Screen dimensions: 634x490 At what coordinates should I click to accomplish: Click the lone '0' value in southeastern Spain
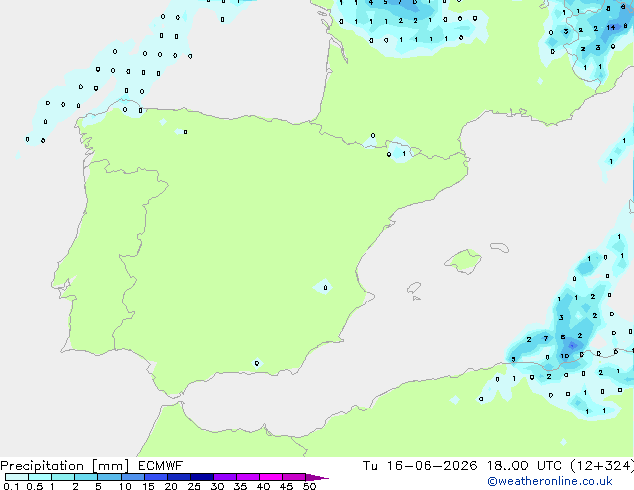325,288
